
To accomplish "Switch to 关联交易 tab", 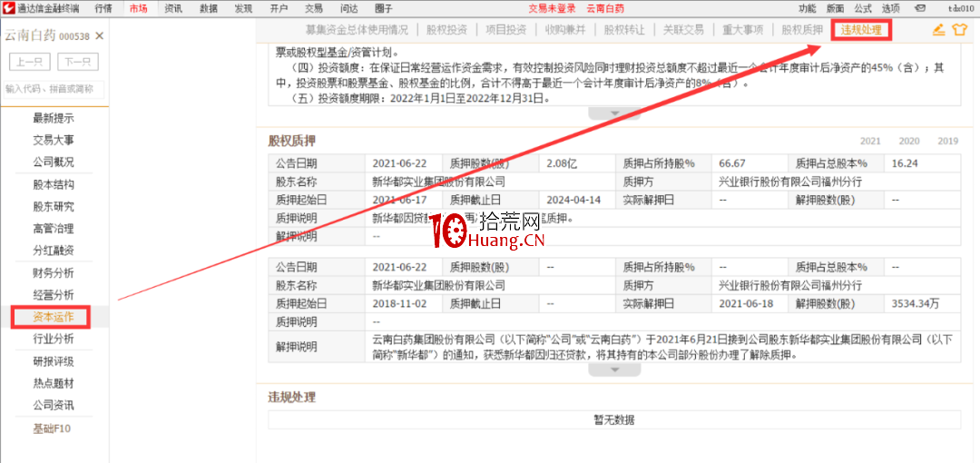I will point(684,30).
